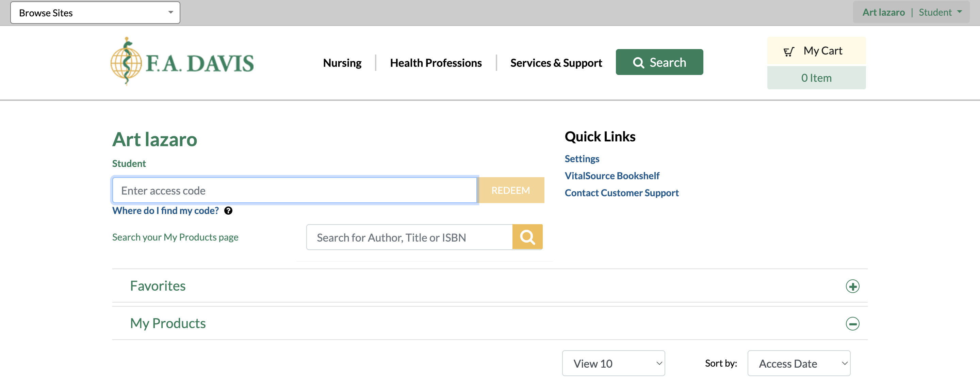Screen dimensions: 980x385
Task: Click the My Cart label
Action: point(822,51)
